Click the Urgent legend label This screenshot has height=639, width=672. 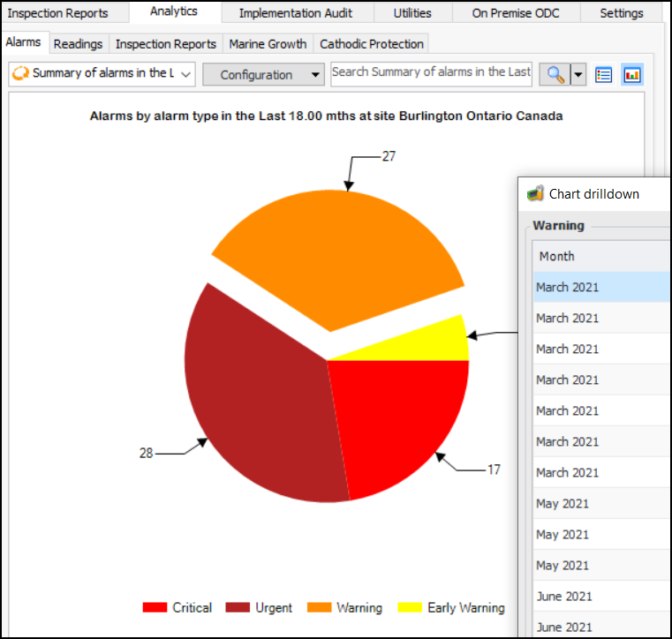tap(274, 608)
